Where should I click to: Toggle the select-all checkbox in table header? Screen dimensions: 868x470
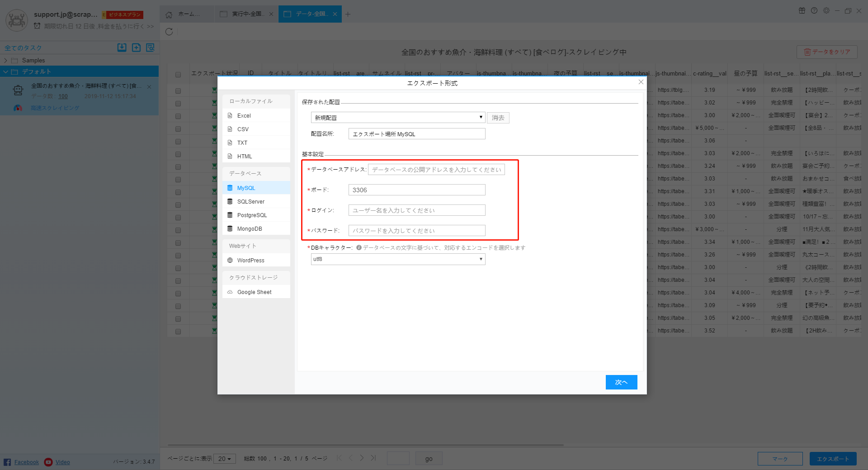pyautogui.click(x=178, y=75)
